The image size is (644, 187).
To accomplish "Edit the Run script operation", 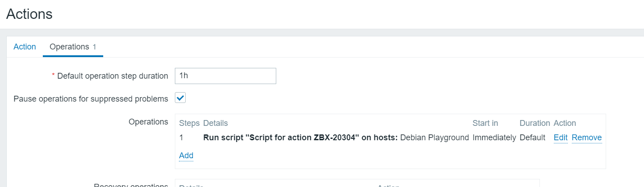I will [560, 138].
